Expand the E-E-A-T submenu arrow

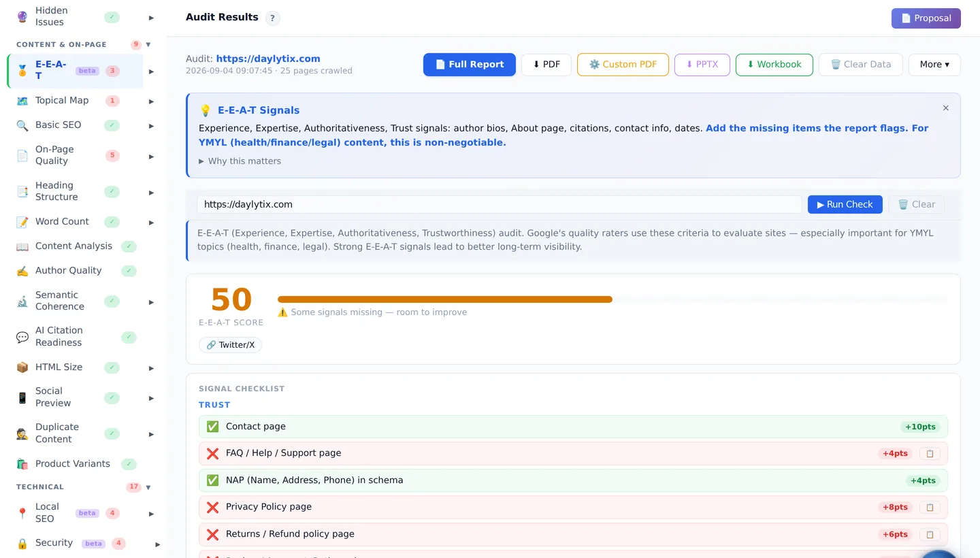pos(151,71)
